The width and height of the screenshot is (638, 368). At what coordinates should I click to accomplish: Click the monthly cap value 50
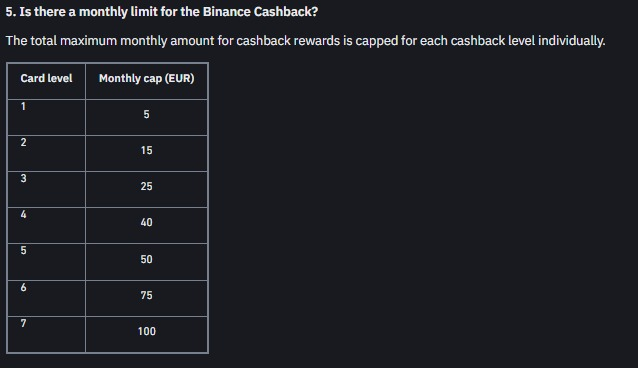[146, 259]
